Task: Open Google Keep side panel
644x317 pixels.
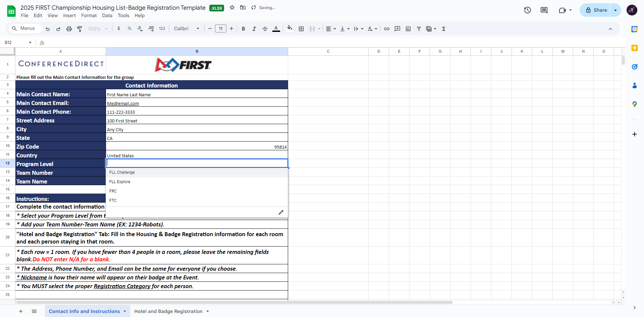Action: (x=635, y=48)
